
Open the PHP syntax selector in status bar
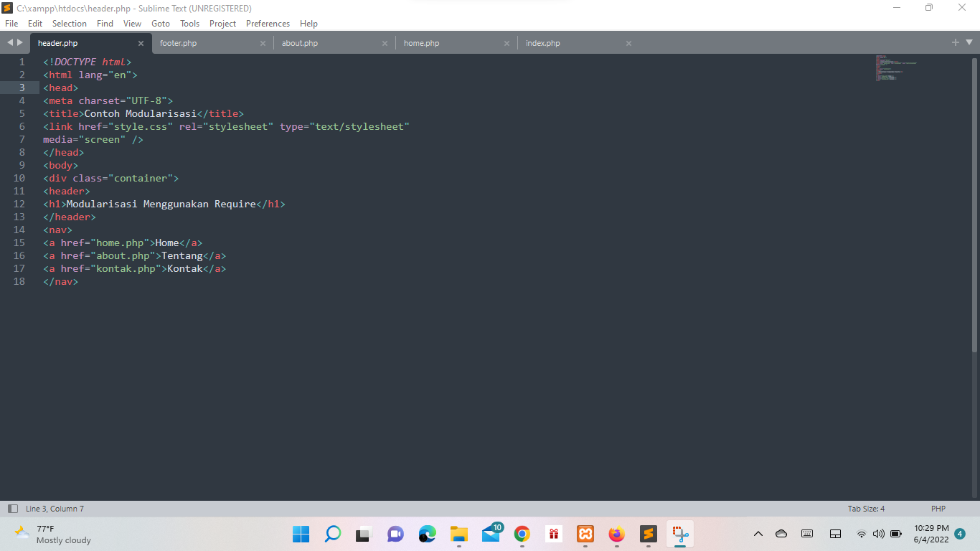coord(938,508)
